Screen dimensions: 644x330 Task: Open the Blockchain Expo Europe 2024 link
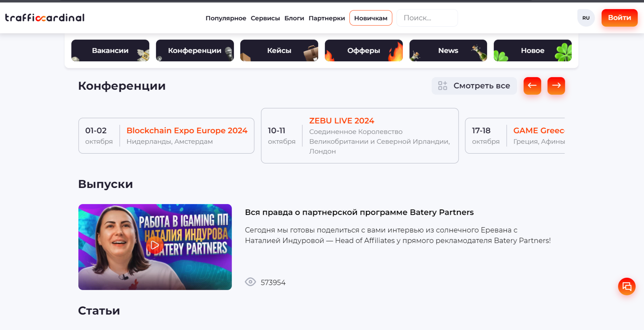click(187, 130)
